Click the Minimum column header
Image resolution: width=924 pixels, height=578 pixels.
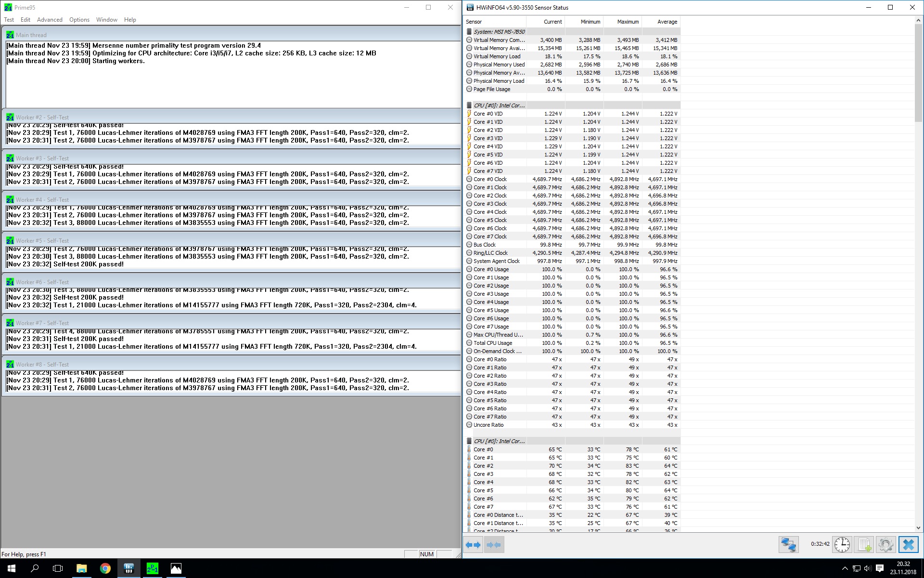tap(584, 22)
